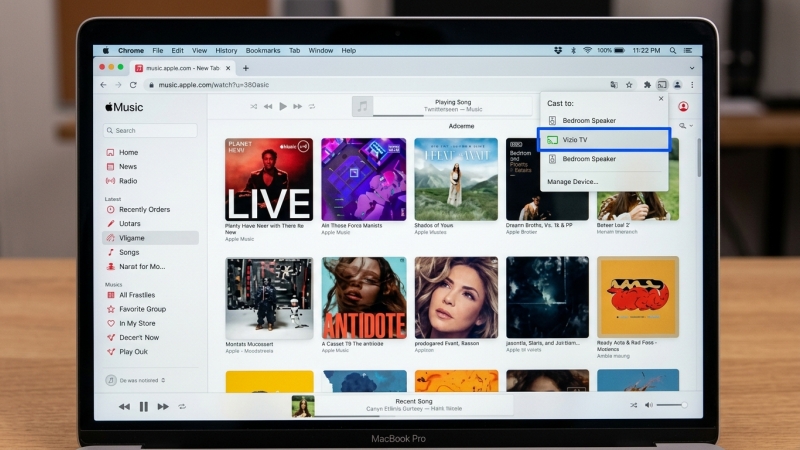This screenshot has width=800, height=450.
Task: Mute using the speaker icon
Action: click(x=648, y=405)
